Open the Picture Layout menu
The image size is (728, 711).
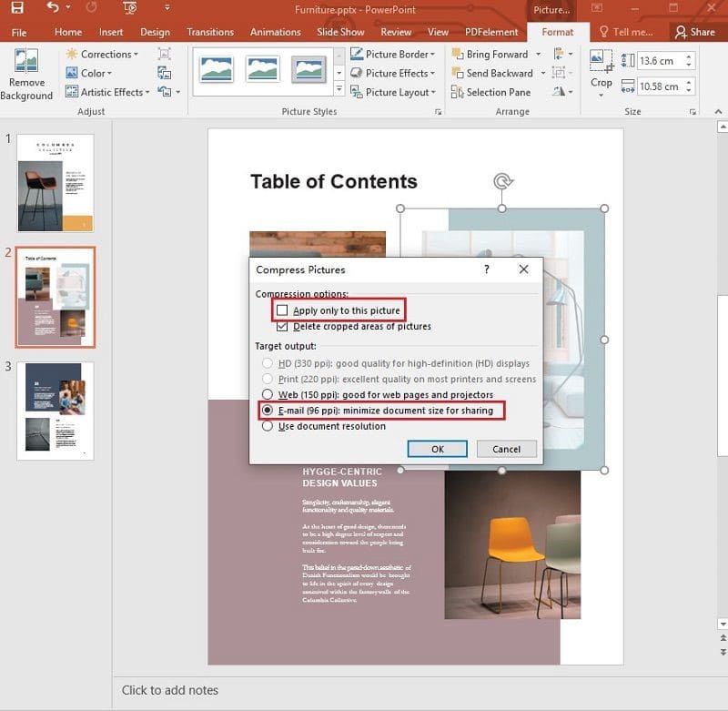[x=393, y=93]
